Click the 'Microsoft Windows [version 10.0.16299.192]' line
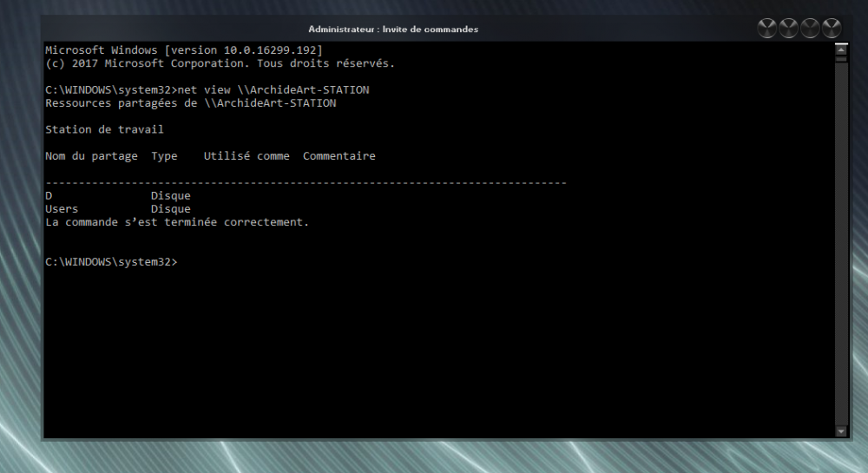The height and width of the screenshot is (473, 868). tap(184, 50)
